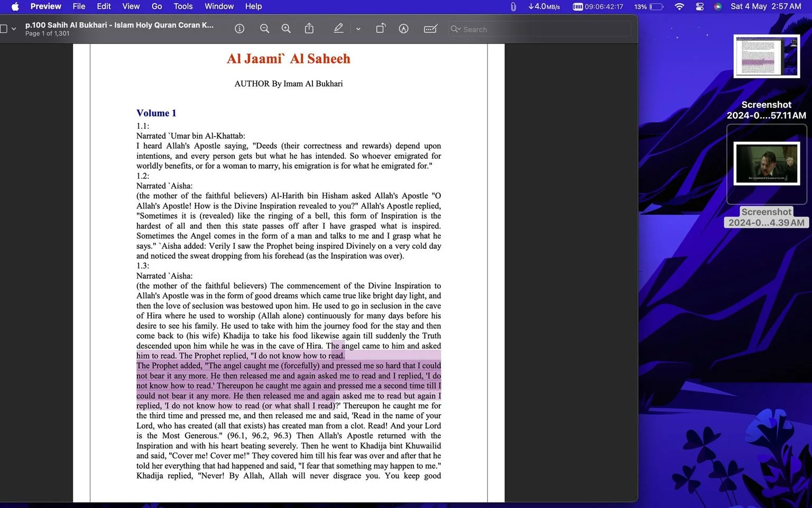Show the Markup toolbar
812x508 pixels.
pos(404,29)
